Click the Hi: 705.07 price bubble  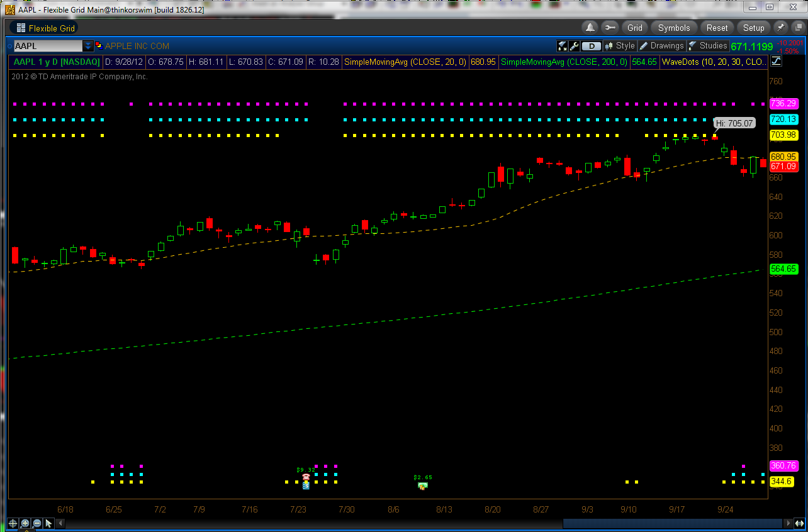click(x=734, y=123)
